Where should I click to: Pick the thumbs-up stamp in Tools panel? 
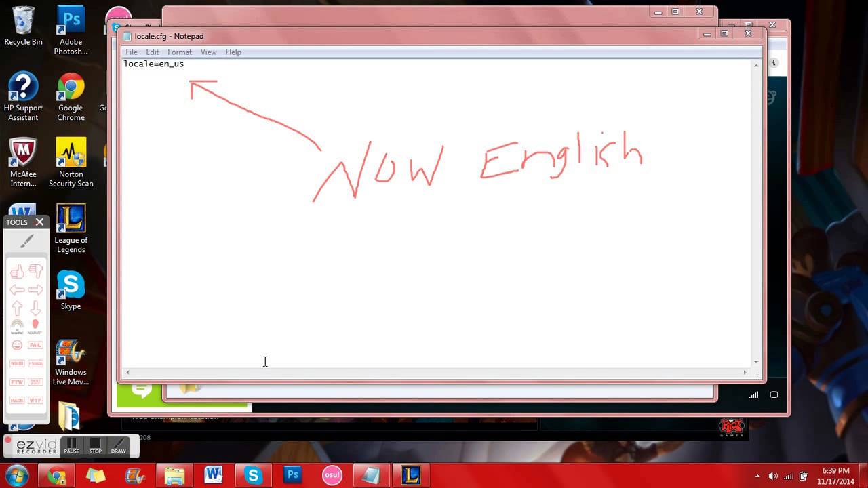point(17,272)
